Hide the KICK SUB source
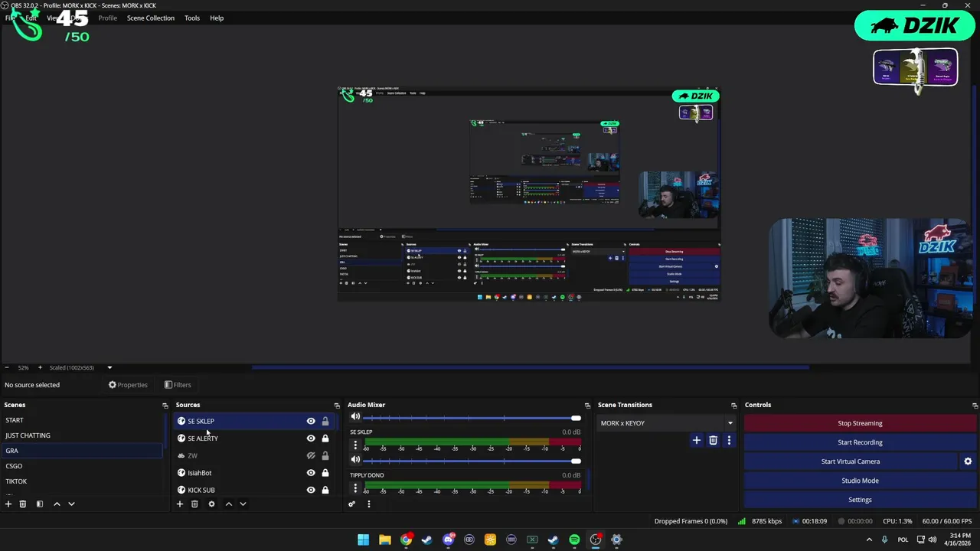980x551 pixels. click(x=311, y=490)
